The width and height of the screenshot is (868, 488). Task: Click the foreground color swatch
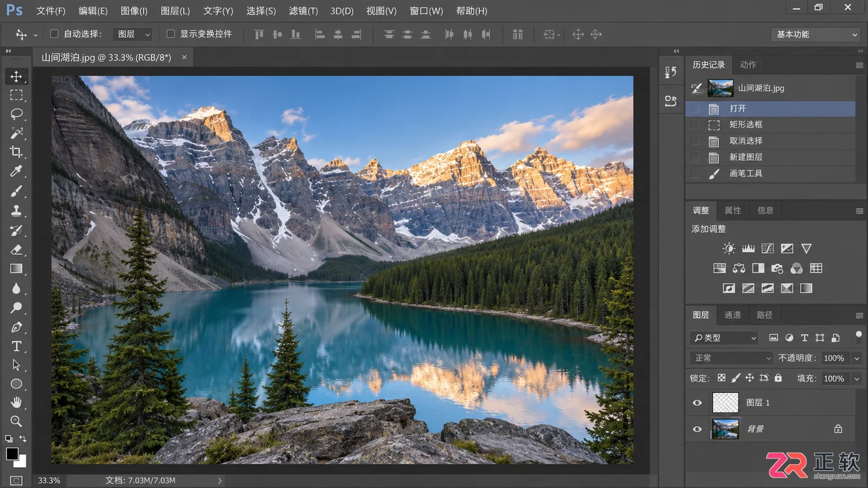coord(12,454)
